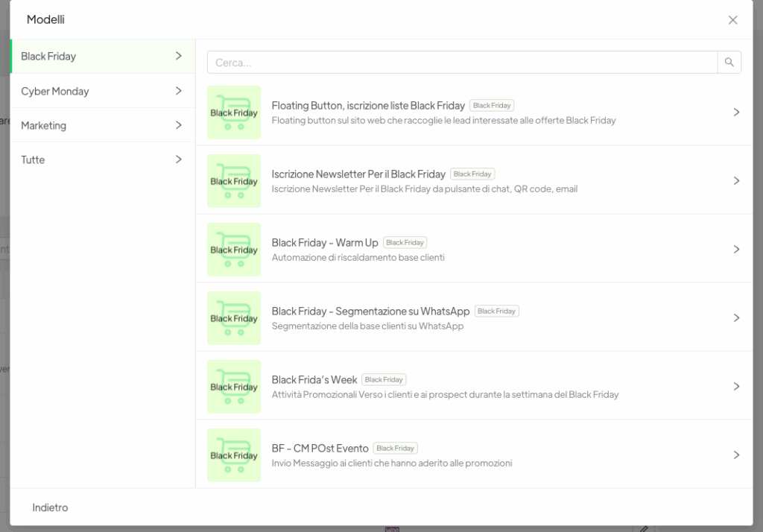The height and width of the screenshot is (532, 763).
Task: Open Iscrizione Newsletter Per il Black Friday title
Action: point(358,174)
